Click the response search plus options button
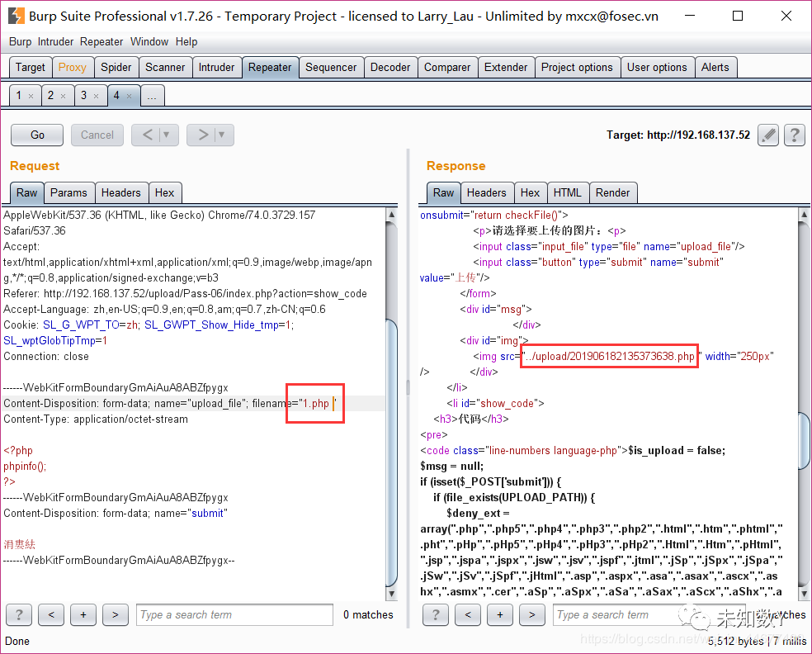The image size is (812, 654). click(500, 615)
